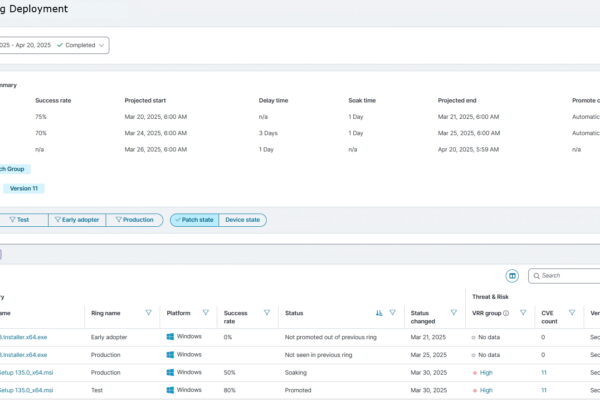600x400 pixels.
Task: Open filter for VRR group column
Action: pyautogui.click(x=523, y=313)
